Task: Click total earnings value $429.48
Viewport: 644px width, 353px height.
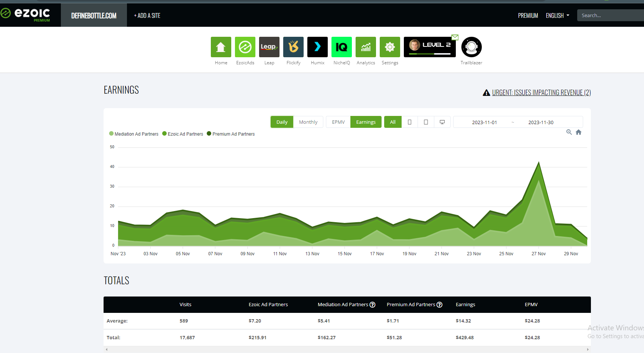Action: 465,338
